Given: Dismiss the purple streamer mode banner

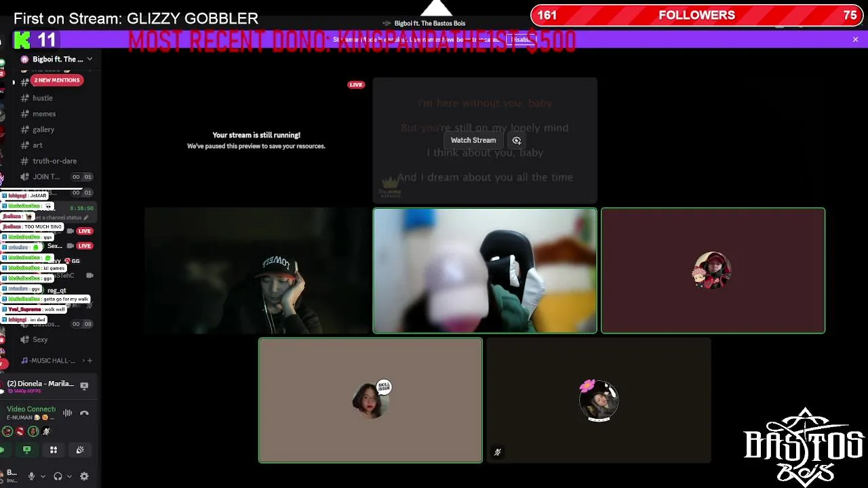Looking at the screenshot, I should point(856,40).
